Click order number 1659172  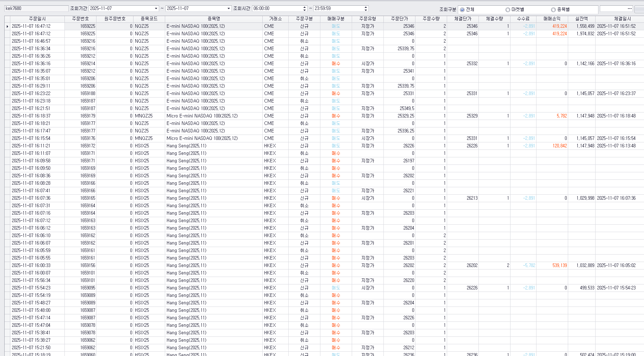click(x=88, y=146)
